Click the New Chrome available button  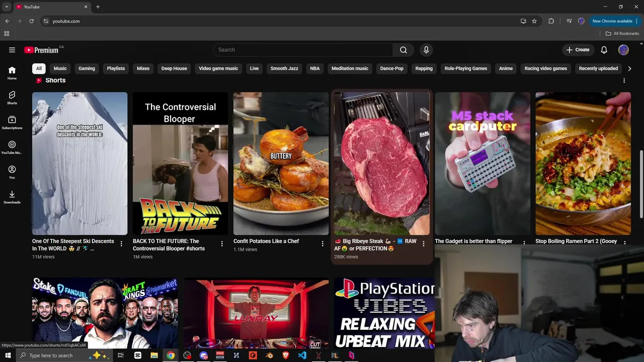point(611,21)
